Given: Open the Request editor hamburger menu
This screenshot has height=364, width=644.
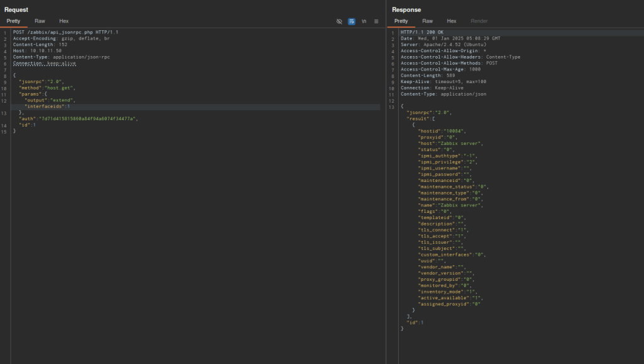Looking at the screenshot, I should [376, 21].
